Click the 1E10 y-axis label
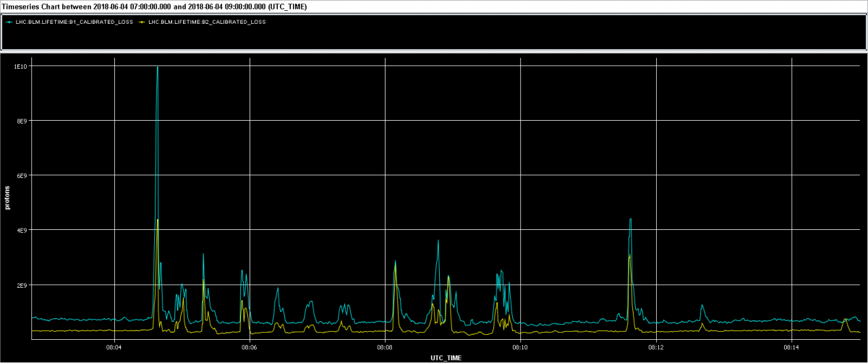Screen dimensions: 868x363 (21, 67)
